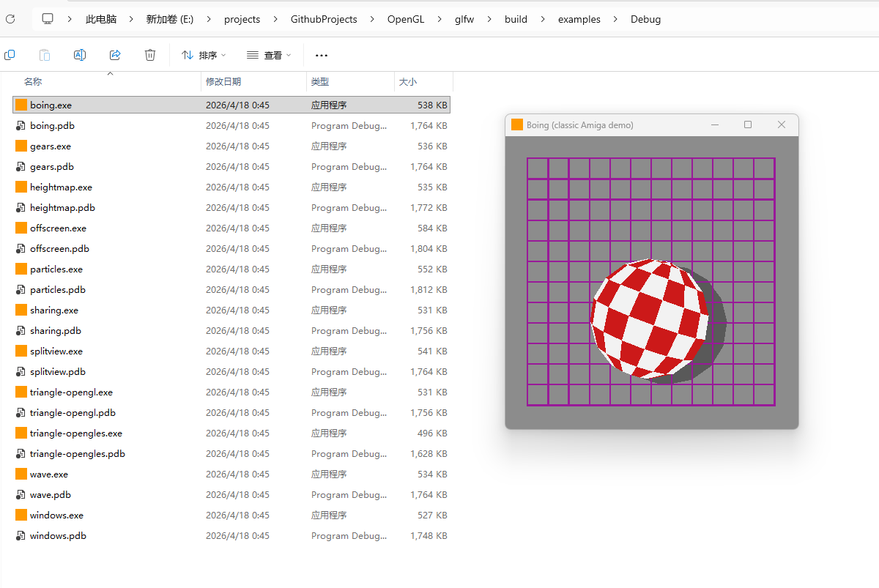Click the Boing window title bar icon
Screen dimensions: 879x588
point(517,124)
